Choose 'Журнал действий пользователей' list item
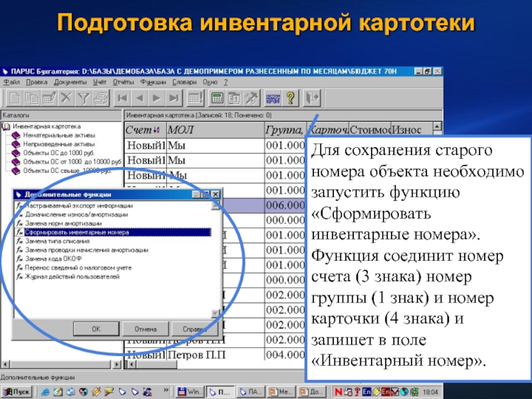 pos(72,276)
